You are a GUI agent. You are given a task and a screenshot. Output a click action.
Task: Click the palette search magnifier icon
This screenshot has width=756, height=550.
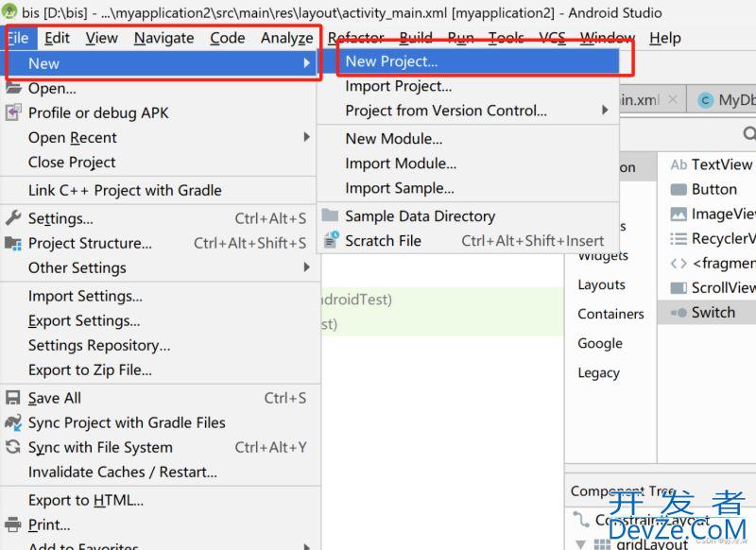pos(749,133)
